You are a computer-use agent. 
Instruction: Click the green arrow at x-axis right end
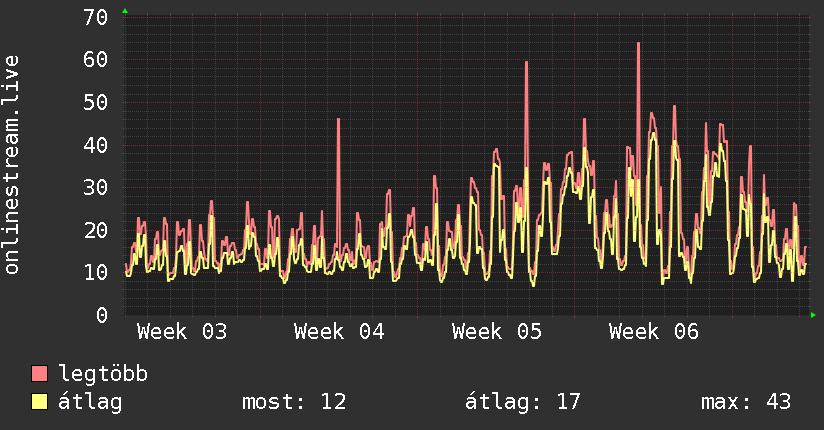coord(814,315)
